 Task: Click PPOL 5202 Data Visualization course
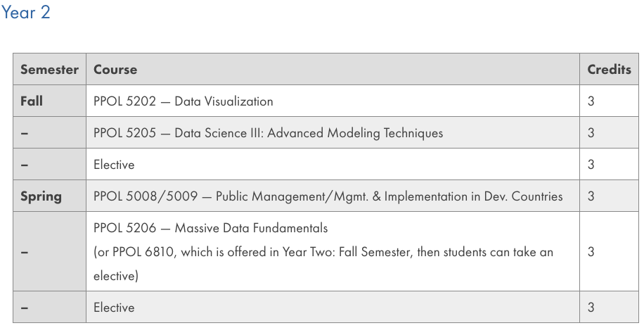pos(183,101)
